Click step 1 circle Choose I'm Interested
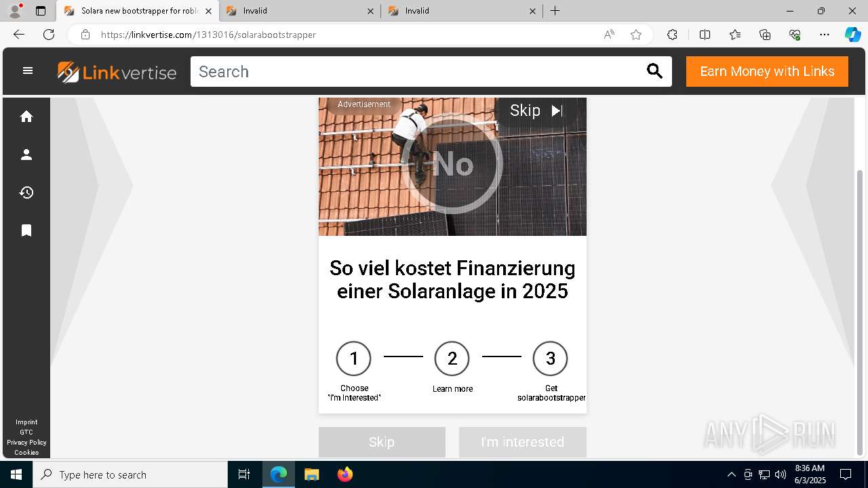The height and width of the screenshot is (488, 868). pos(353,359)
